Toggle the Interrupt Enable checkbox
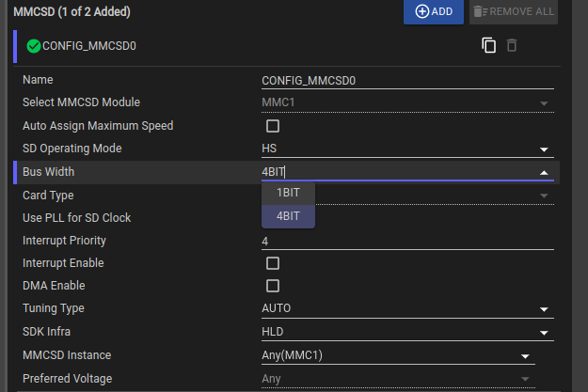Image resolution: width=588 pixels, height=392 pixels. (x=273, y=263)
